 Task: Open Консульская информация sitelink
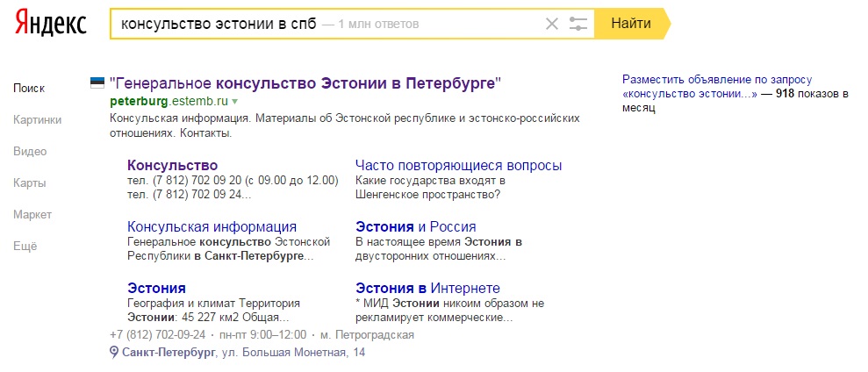[212, 227]
